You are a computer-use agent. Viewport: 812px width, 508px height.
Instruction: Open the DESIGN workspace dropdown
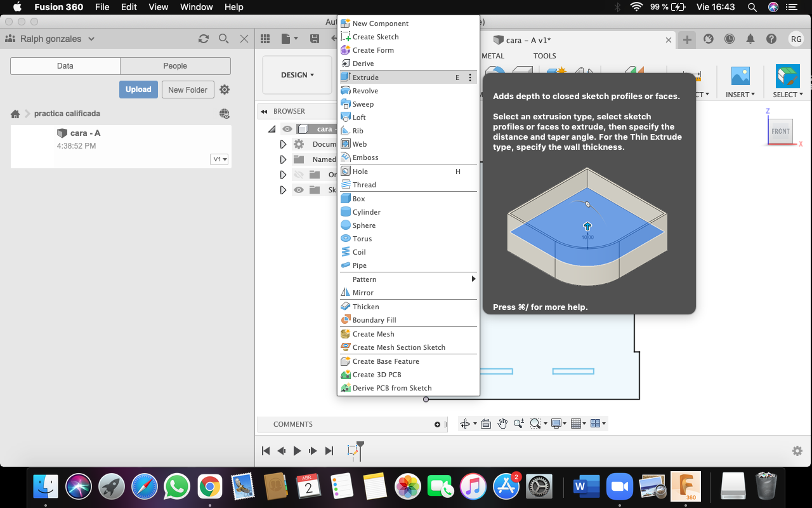298,75
